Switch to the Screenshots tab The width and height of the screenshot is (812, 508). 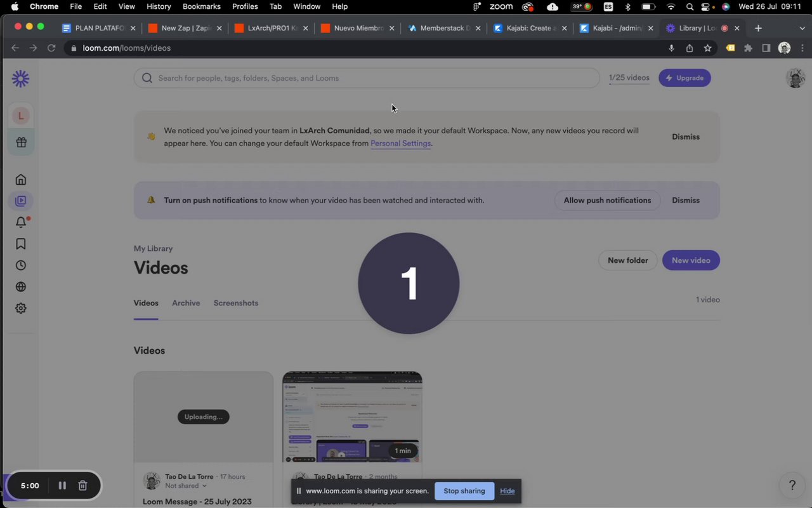pos(236,303)
